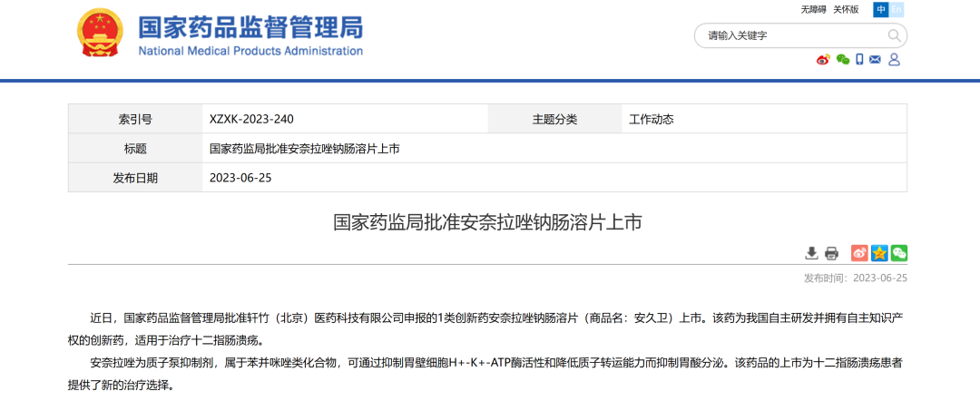Open the WeChat icon under search box

click(843, 59)
